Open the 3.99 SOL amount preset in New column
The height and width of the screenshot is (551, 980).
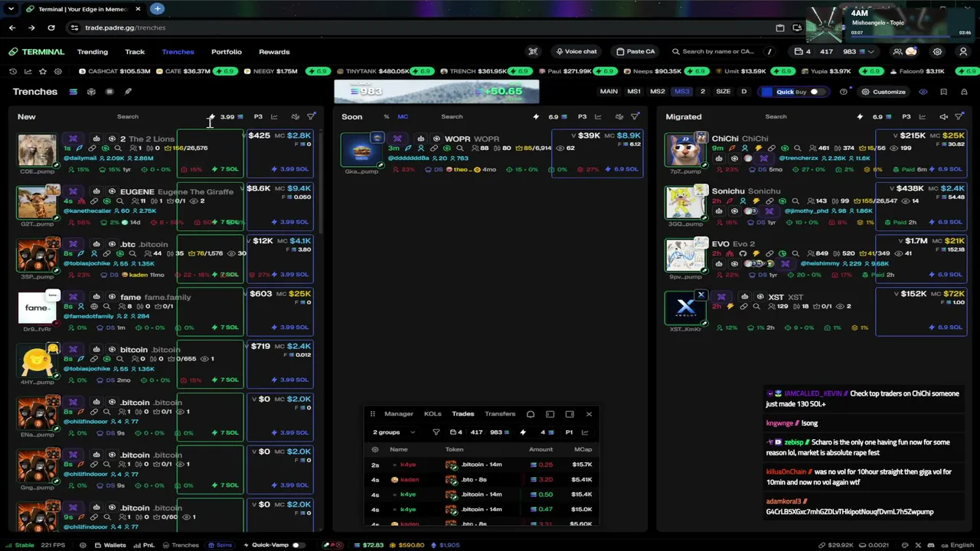click(x=231, y=116)
